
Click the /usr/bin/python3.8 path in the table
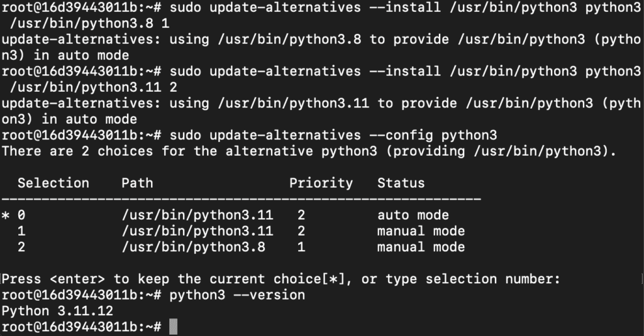click(193, 247)
